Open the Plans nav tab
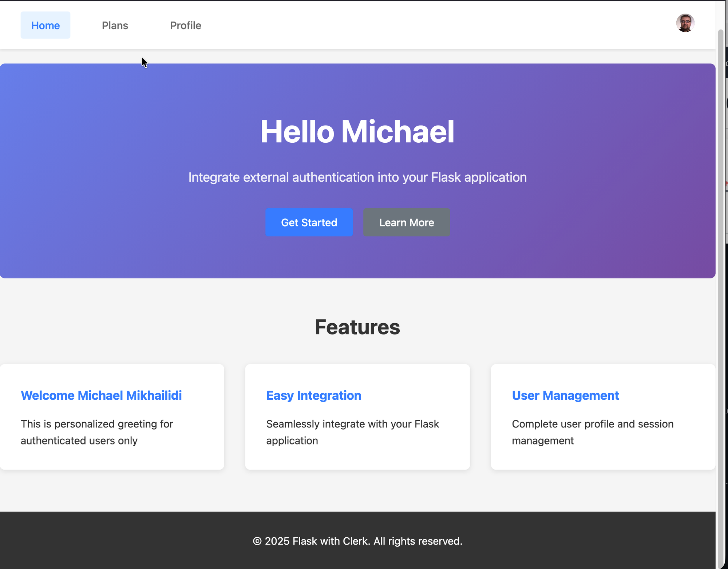Viewport: 728px width, 569px height. pyautogui.click(x=115, y=25)
